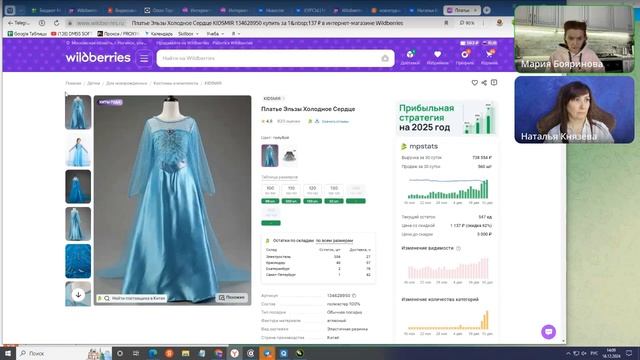This screenshot has height=360, width=640.
Task: Open the 'Сравнить отзывы' link
Action: (x=335, y=121)
